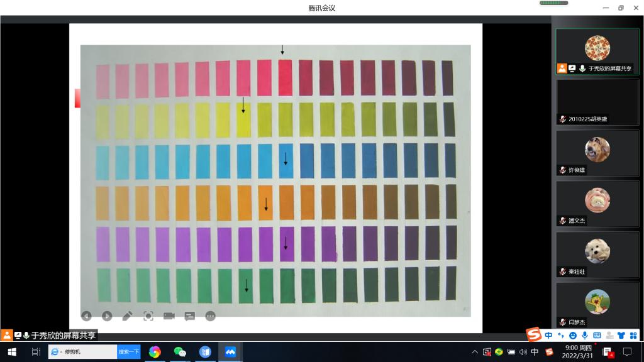Open the subtitles icon on slide toolbar
Viewport: 644px width, 362px height.
pyautogui.click(x=190, y=316)
